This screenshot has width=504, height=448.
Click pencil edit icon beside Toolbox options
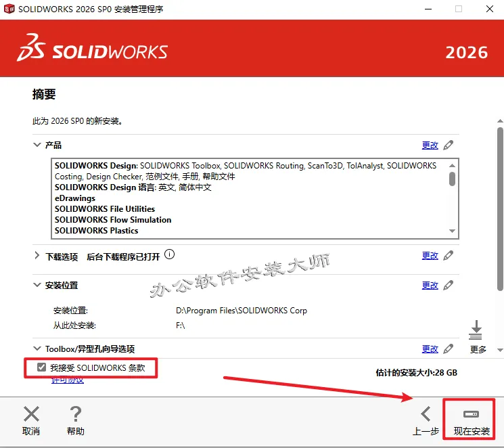449,349
